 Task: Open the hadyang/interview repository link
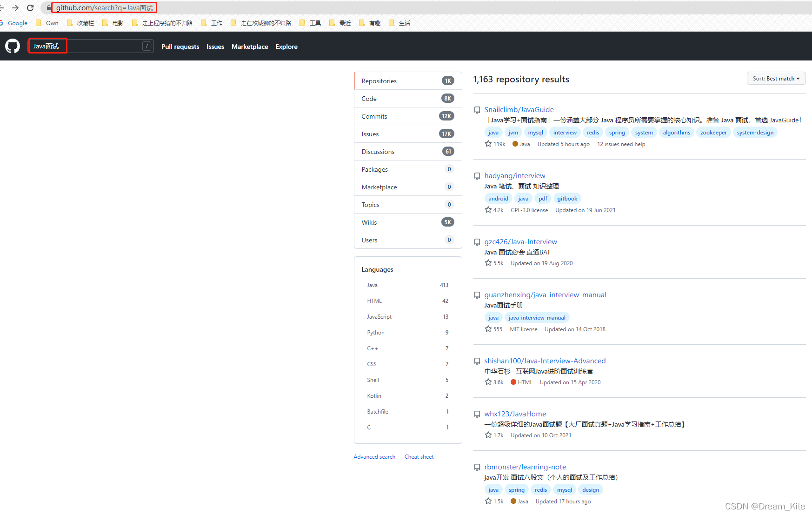click(x=515, y=176)
